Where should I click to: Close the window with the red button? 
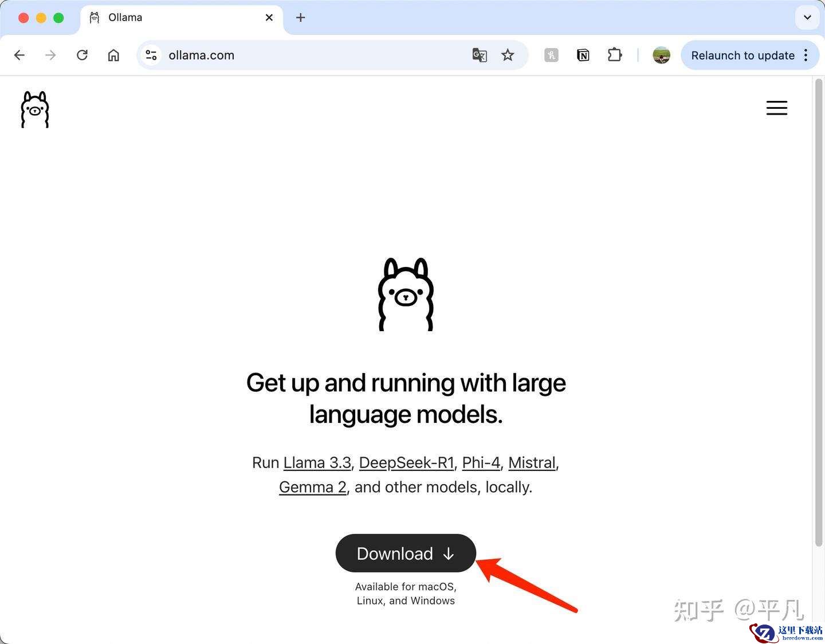23,18
